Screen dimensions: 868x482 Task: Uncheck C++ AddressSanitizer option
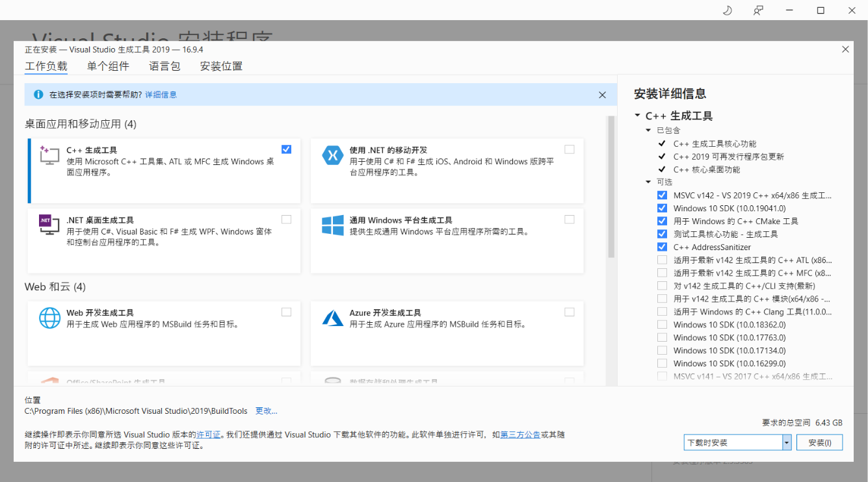coord(662,247)
